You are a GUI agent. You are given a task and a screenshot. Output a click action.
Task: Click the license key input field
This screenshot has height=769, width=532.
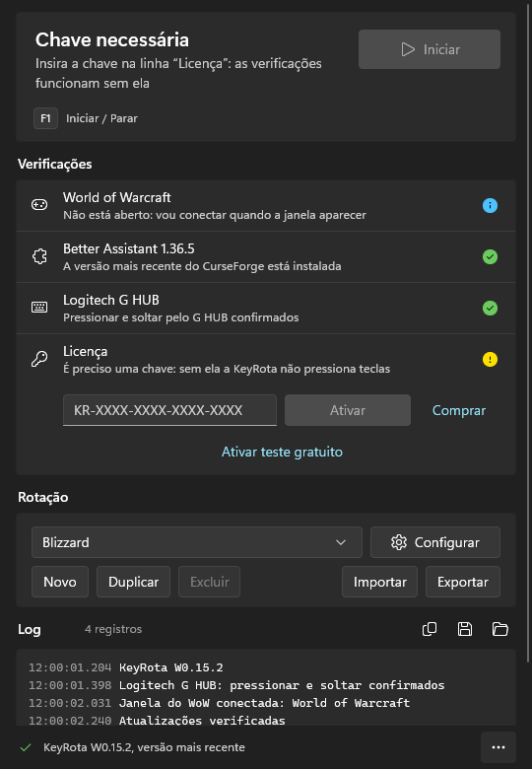pos(170,410)
